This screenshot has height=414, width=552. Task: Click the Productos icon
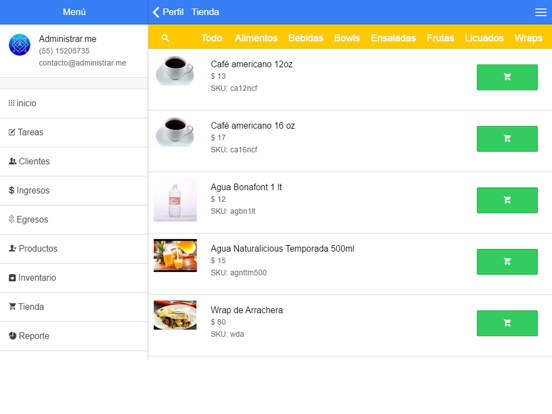point(12,248)
